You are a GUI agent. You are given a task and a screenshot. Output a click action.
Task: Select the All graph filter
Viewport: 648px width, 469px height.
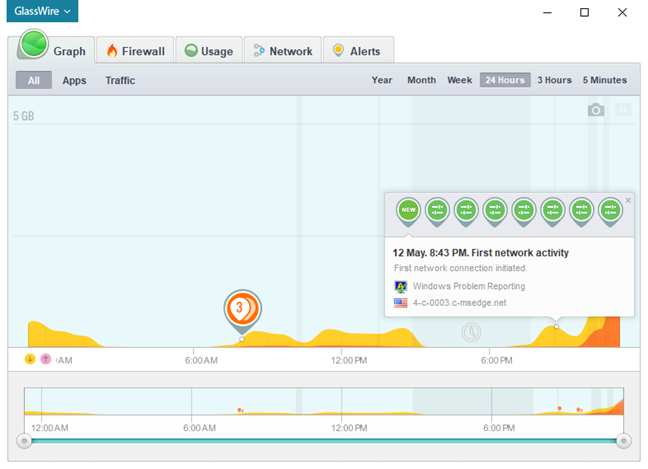34,80
